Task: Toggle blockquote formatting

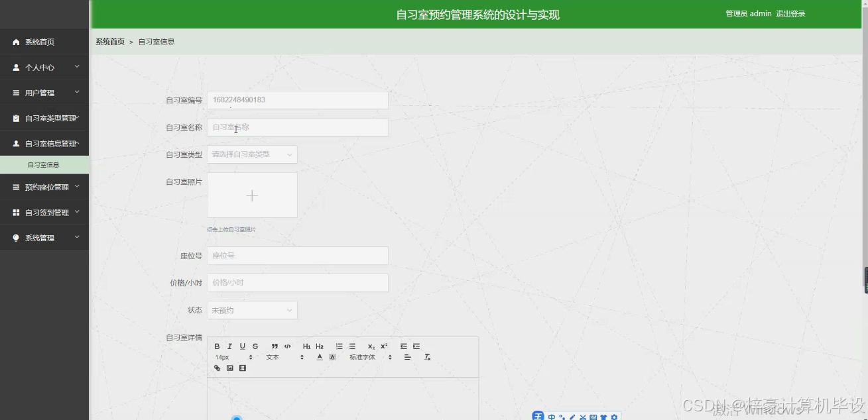Action: [274, 346]
